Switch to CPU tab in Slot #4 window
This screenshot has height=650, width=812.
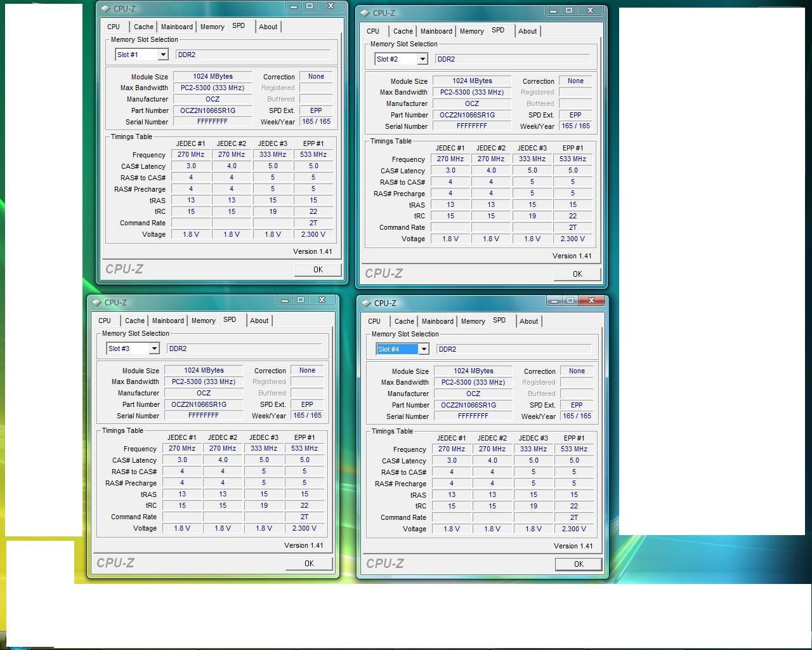coord(374,321)
